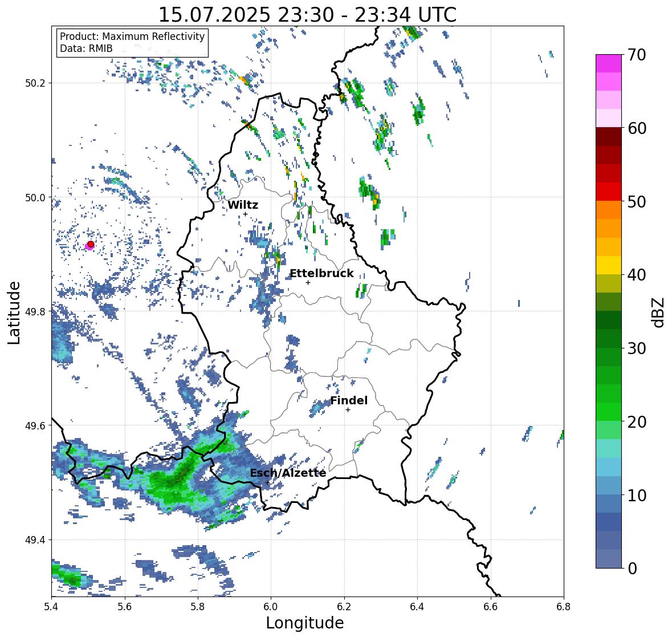Click the 'Product: Maximum Reflectivity' label

132,36
